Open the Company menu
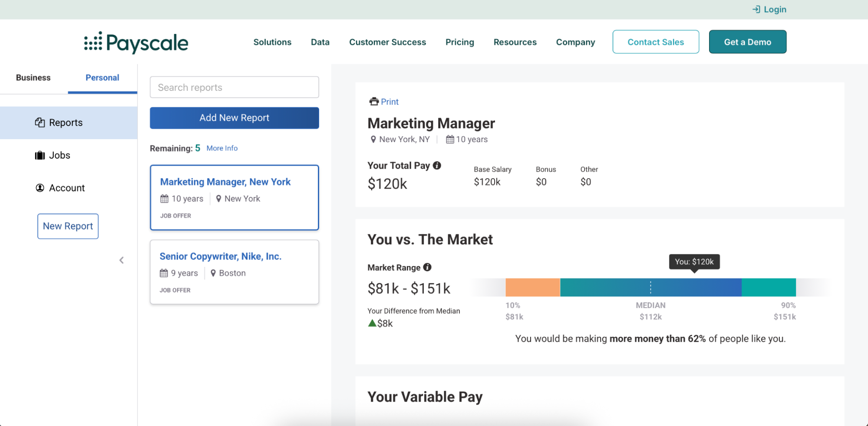This screenshot has height=426, width=868. [x=575, y=42]
